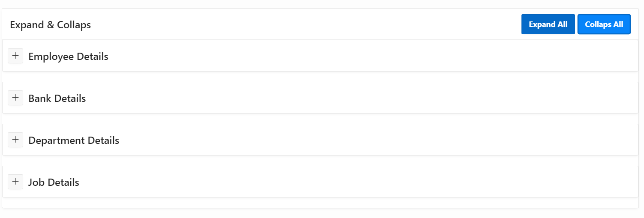Viewport: 644px width, 218px height.
Task: Expand the Bank Details region via plus icon
Action: (15, 98)
